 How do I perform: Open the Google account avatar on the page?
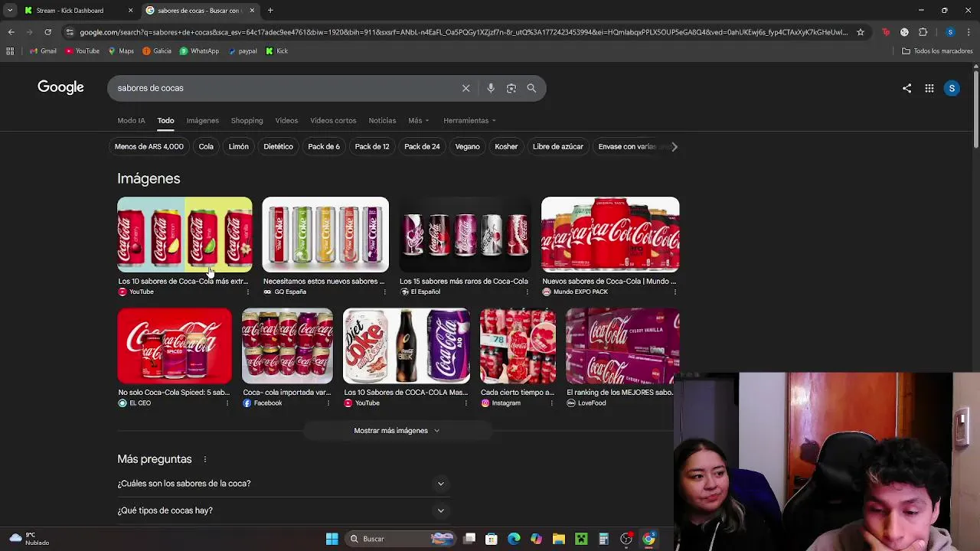[x=952, y=88]
